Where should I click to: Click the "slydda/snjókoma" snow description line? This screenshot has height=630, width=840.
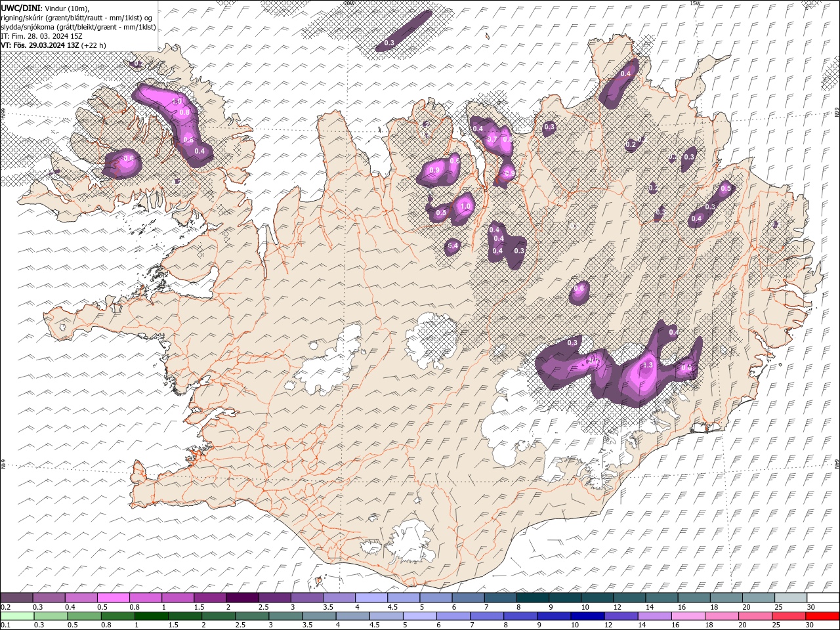tap(79, 27)
